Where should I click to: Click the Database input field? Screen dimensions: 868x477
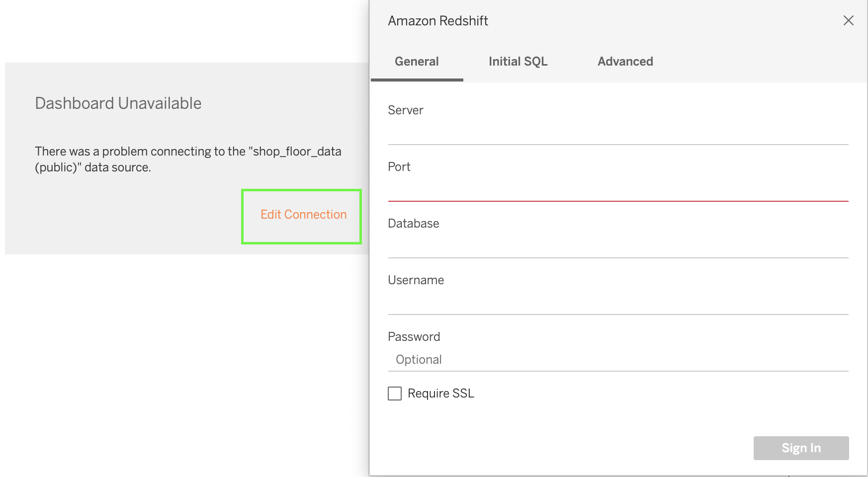[618, 245]
